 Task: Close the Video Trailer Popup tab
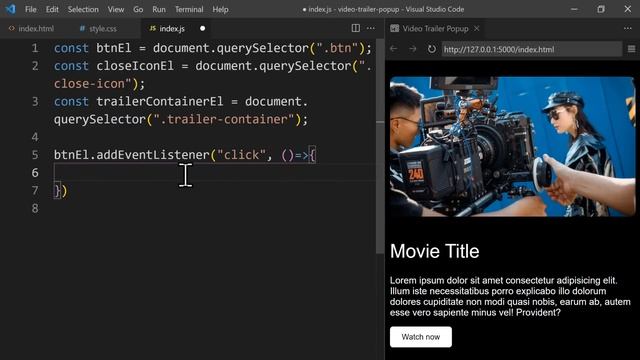coord(476,29)
